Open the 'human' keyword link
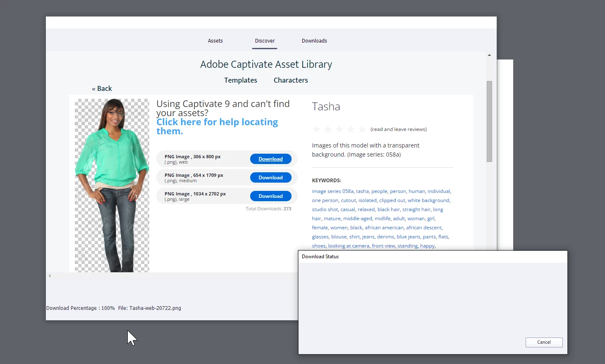 tap(417, 191)
